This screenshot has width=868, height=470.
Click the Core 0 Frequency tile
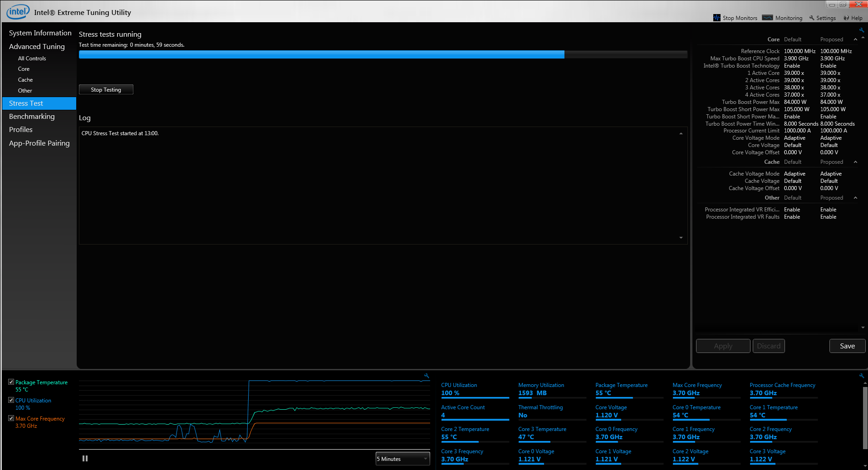click(629, 434)
